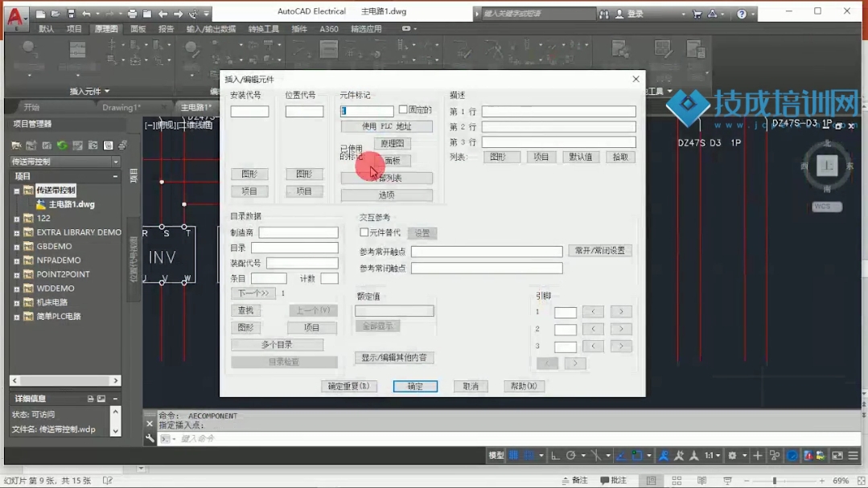
Task: Click the 取消 button in the dialog
Action: (471, 386)
